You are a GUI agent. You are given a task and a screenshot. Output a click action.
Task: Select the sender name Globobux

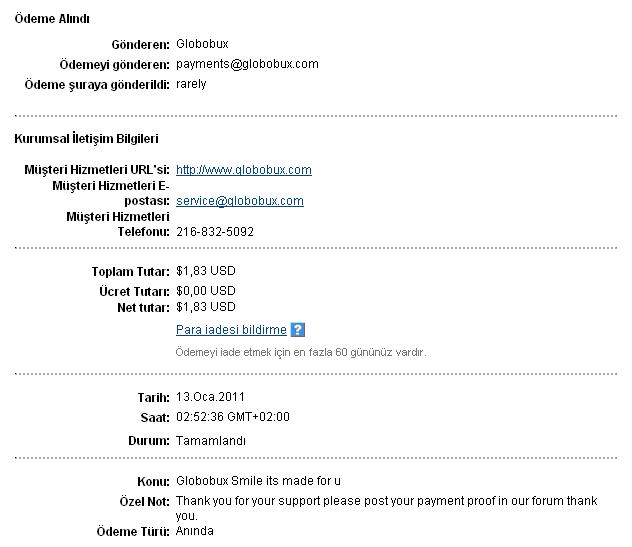tap(201, 46)
